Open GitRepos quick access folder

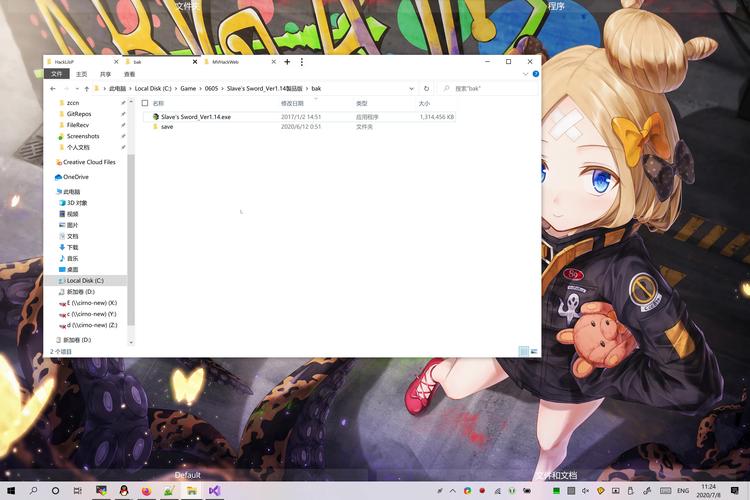pyautogui.click(x=75, y=114)
